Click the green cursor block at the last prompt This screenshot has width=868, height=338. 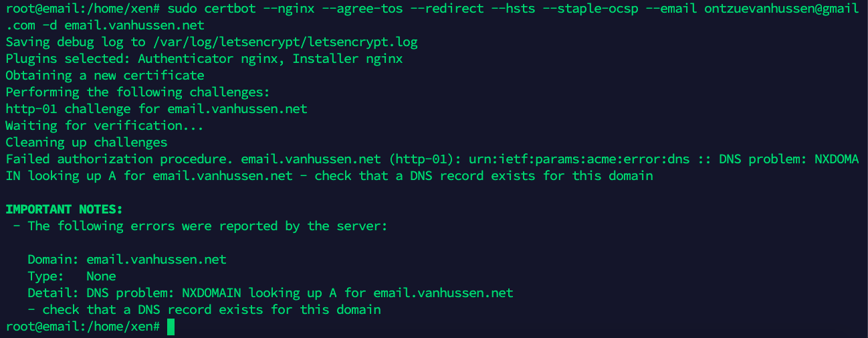[x=171, y=327]
